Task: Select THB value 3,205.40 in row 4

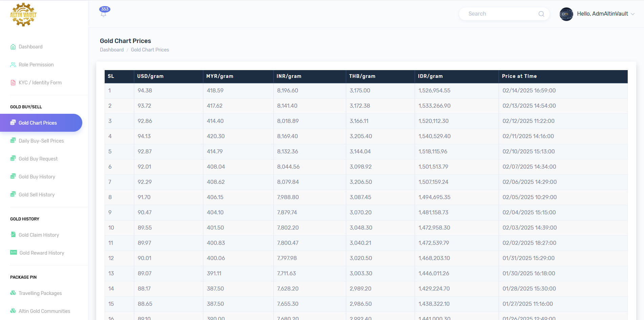Action: 361,136
